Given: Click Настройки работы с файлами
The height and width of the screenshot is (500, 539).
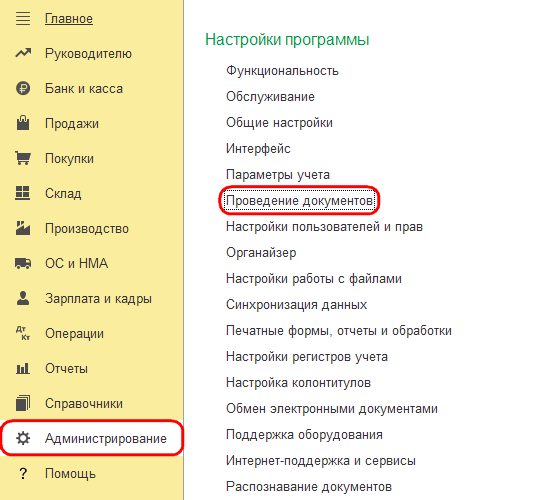Looking at the screenshot, I should [314, 279].
